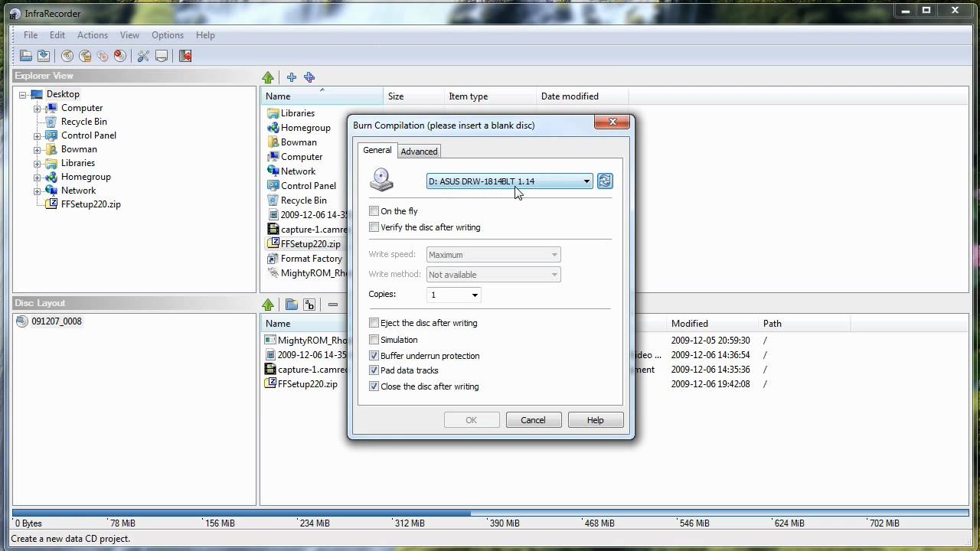Click the green up-arrow in Explorer View

(268, 77)
